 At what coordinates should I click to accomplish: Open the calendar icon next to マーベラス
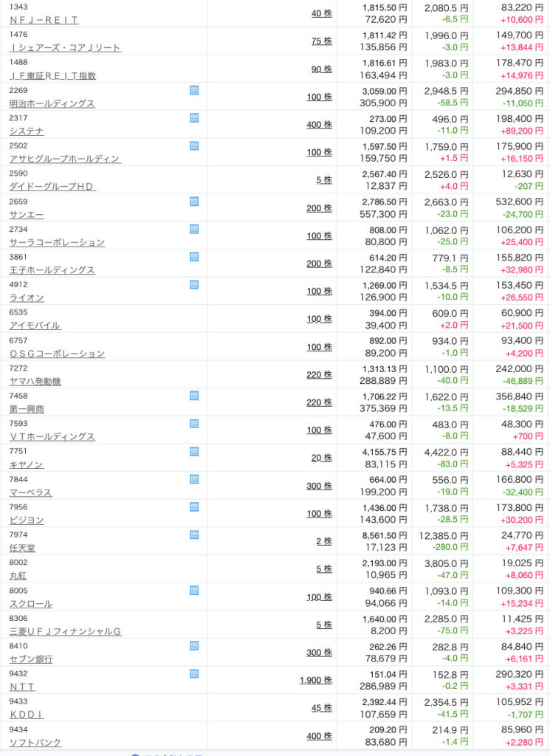pos(194,479)
